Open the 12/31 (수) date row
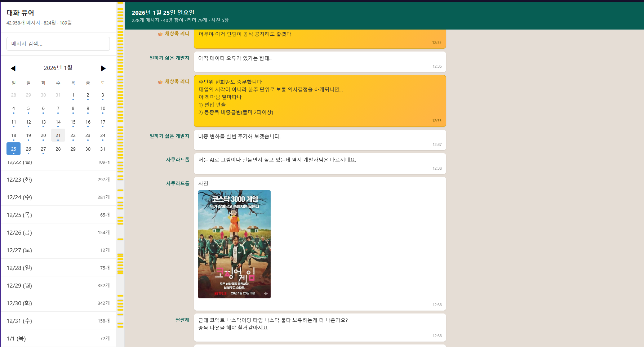The width and height of the screenshot is (644, 347). pos(58,321)
